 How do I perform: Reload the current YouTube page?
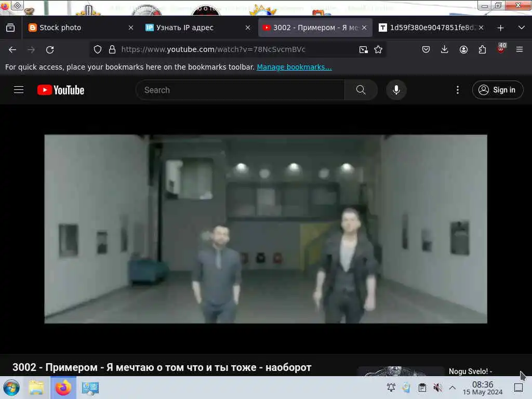coord(50,50)
